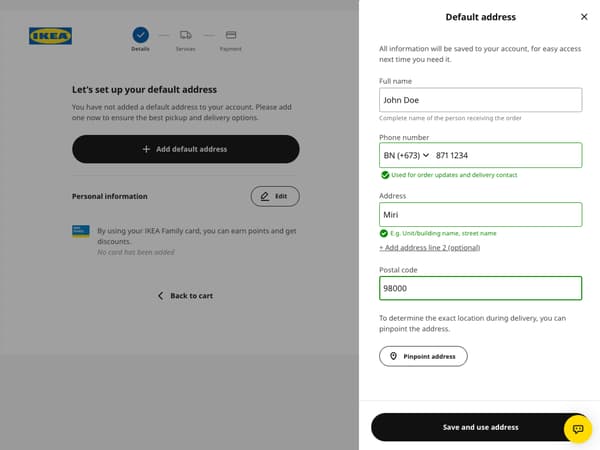
Task: Click the Postal code field
Action: pos(480,288)
